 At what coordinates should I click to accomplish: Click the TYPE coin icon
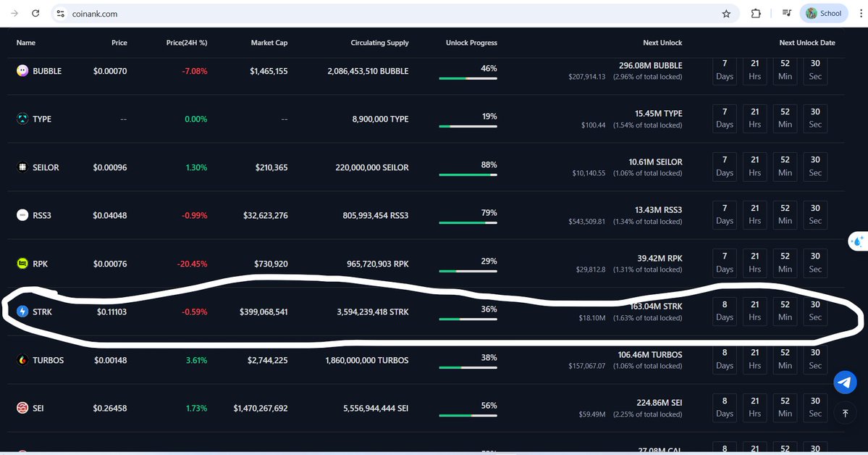pos(22,119)
